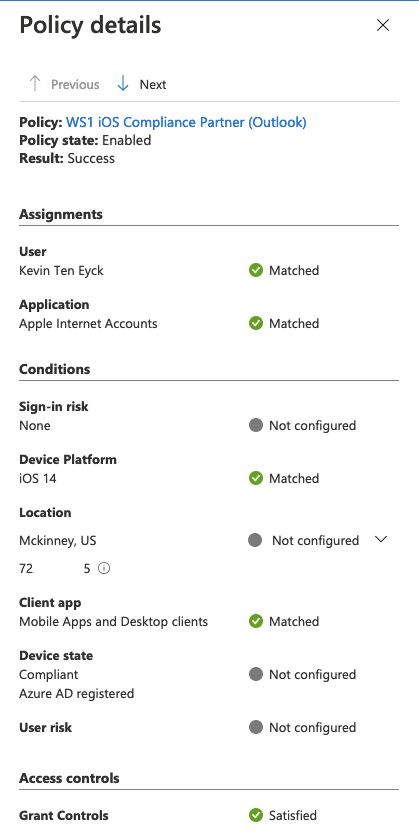Click the Grant Controls satisfied check icon
Viewport: 419px width, 838px height.
pyautogui.click(x=256, y=816)
